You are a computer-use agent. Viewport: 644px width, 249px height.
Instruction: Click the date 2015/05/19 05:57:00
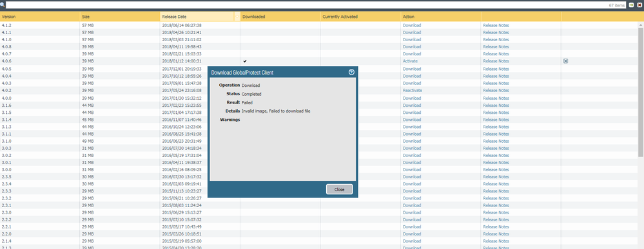click(x=182, y=241)
